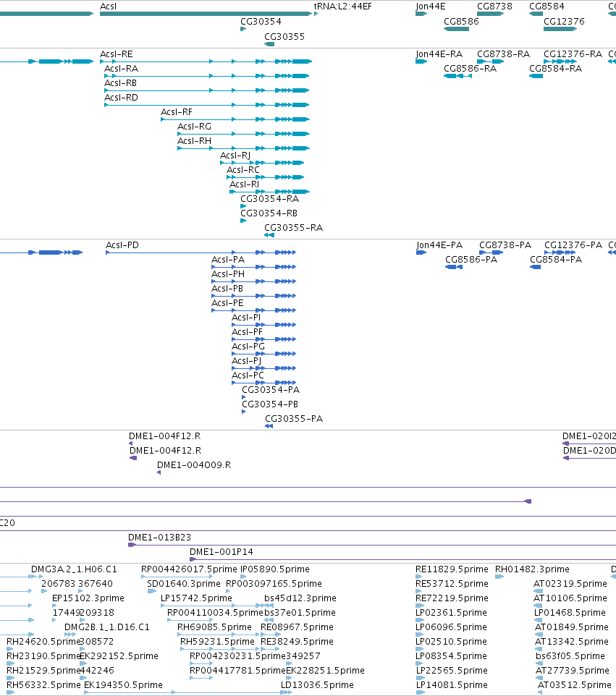The width and height of the screenshot is (616, 696).
Task: Click the Jon44E gene label
Action: 431,7
